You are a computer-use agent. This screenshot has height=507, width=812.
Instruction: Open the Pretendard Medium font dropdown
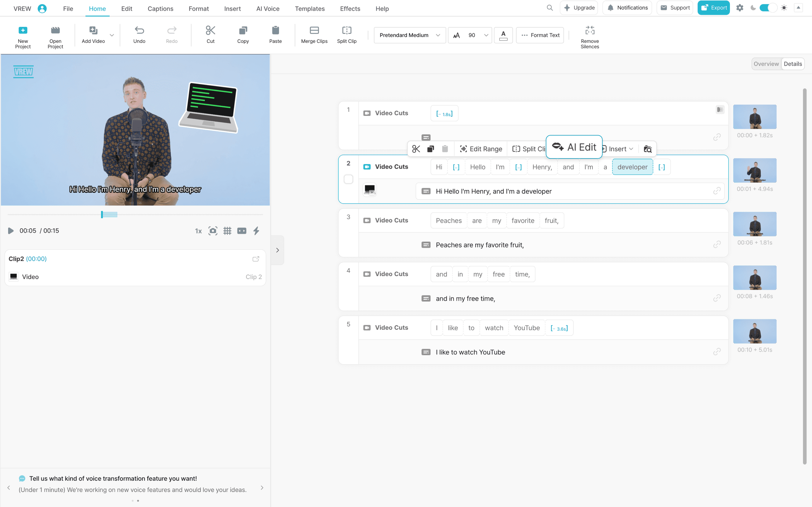[409, 35]
